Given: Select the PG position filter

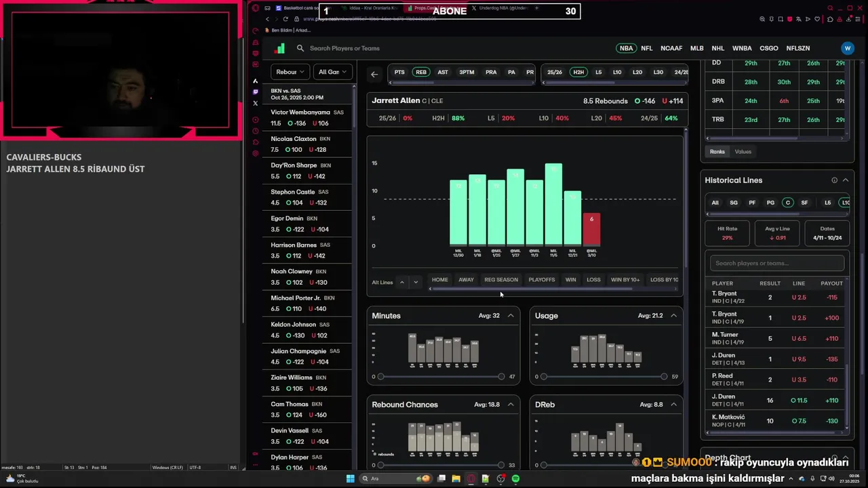Looking at the screenshot, I should tap(770, 203).
